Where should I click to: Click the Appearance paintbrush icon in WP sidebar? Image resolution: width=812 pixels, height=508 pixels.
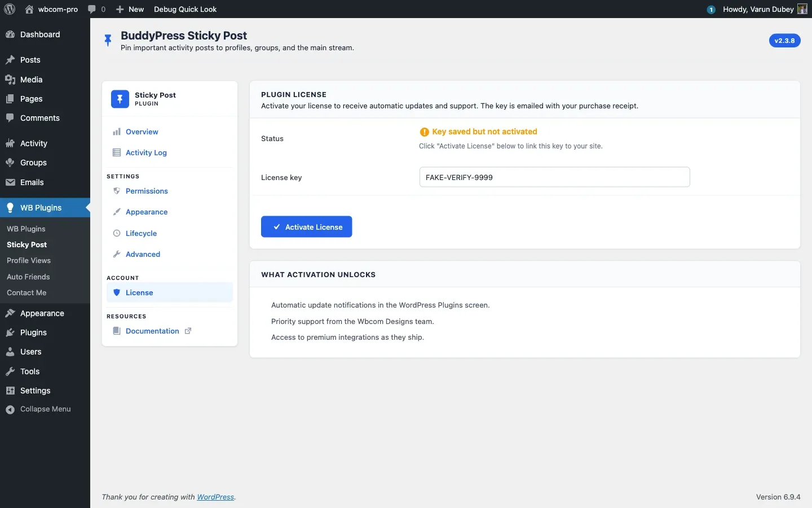point(10,313)
